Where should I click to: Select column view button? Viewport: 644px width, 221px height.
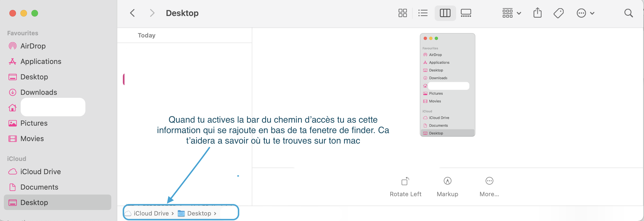[x=445, y=13]
